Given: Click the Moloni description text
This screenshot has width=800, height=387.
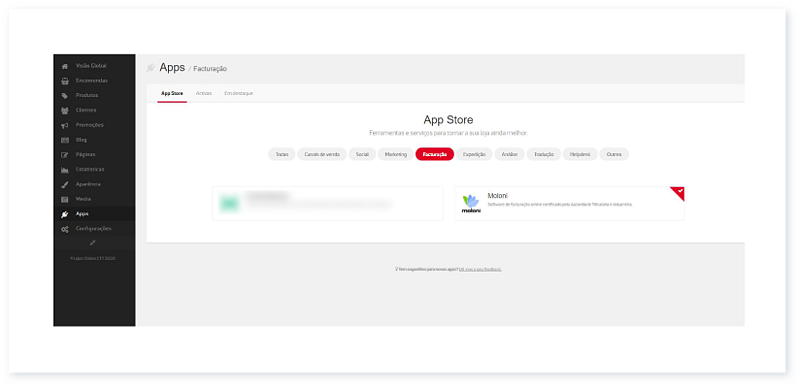Looking at the screenshot, I should point(560,204).
